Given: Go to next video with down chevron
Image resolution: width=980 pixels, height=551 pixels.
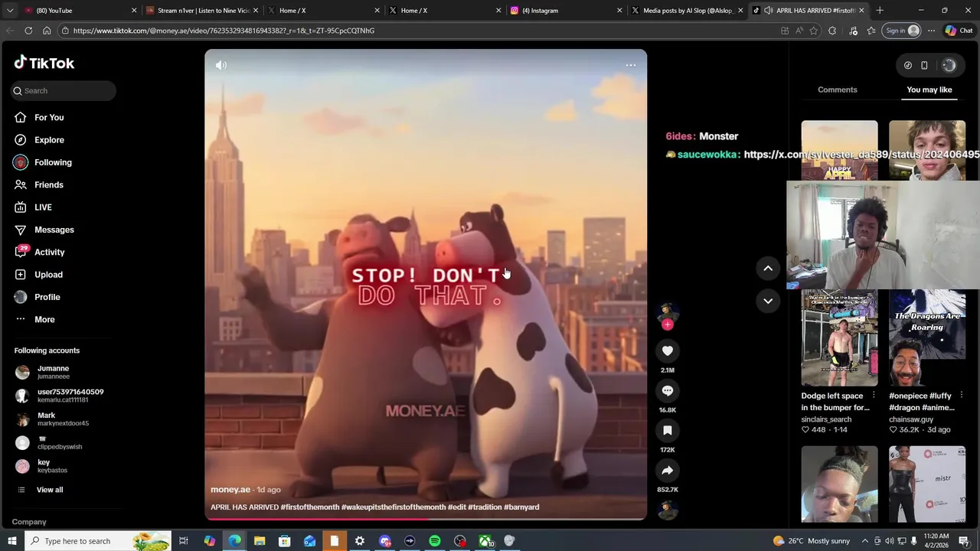Looking at the screenshot, I should [x=768, y=301].
